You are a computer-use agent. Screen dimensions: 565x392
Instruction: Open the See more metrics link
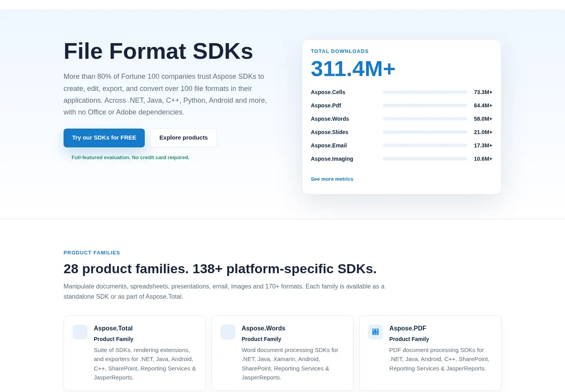coord(332,179)
